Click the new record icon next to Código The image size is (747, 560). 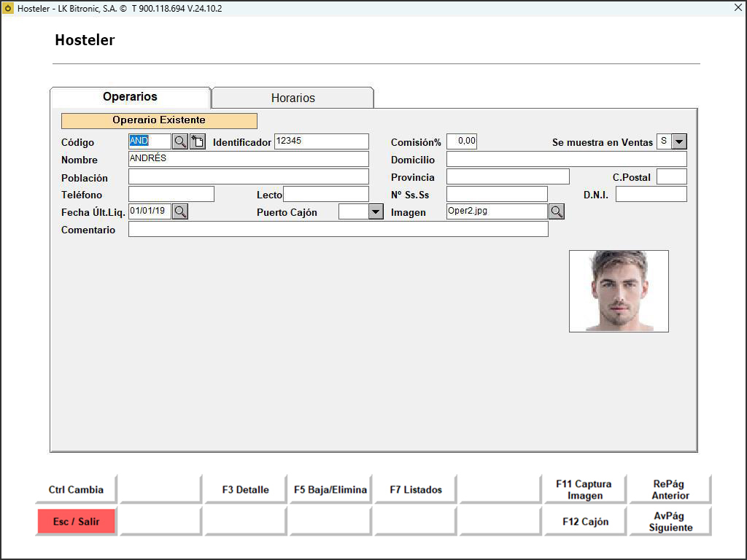point(198,141)
